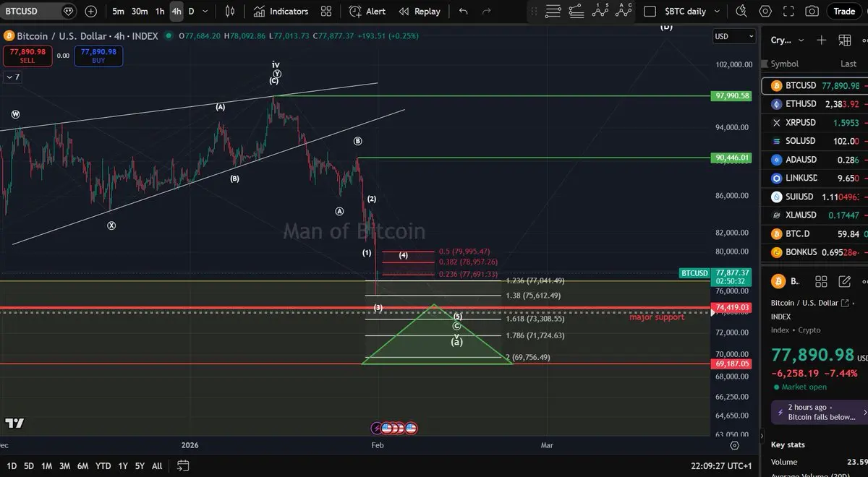The image size is (868, 477).
Task: Open the USD currency dropdown on price axis
Action: click(x=733, y=36)
